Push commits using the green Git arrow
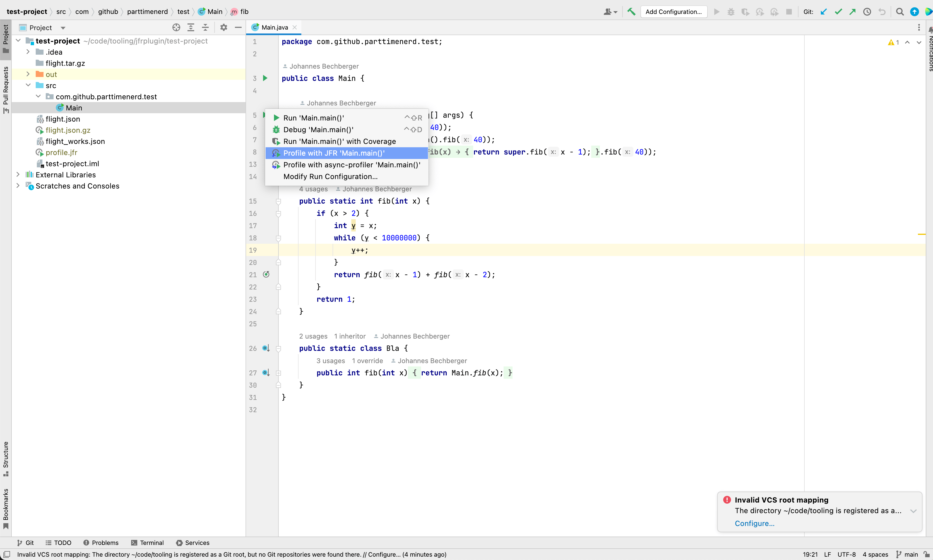933x560 pixels. coord(852,12)
